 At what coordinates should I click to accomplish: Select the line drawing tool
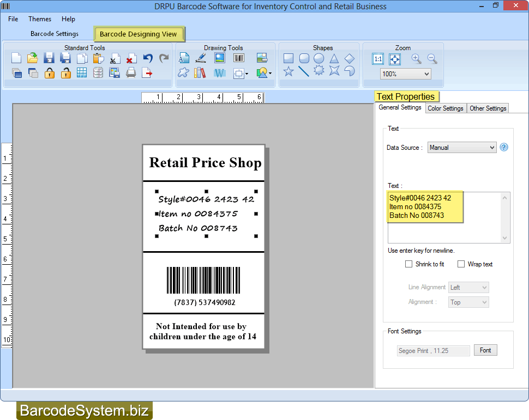pyautogui.click(x=304, y=71)
